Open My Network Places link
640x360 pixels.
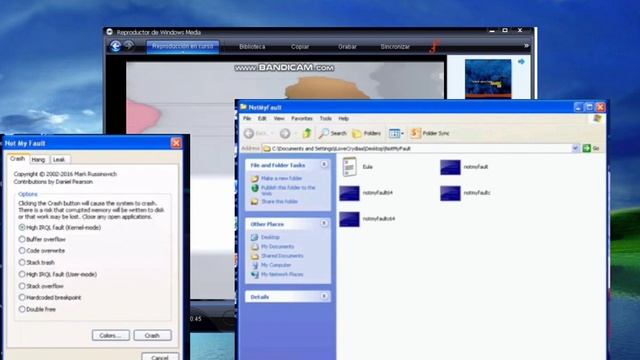(282, 274)
